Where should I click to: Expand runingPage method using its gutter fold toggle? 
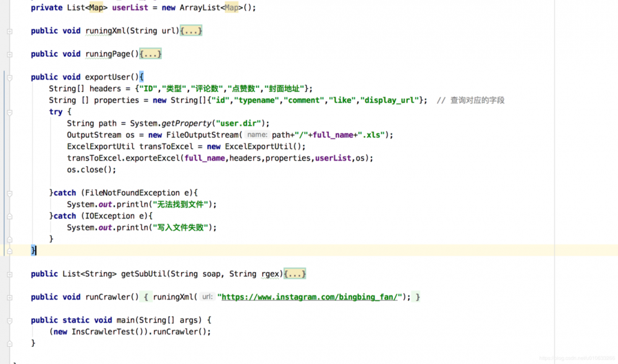point(9,54)
